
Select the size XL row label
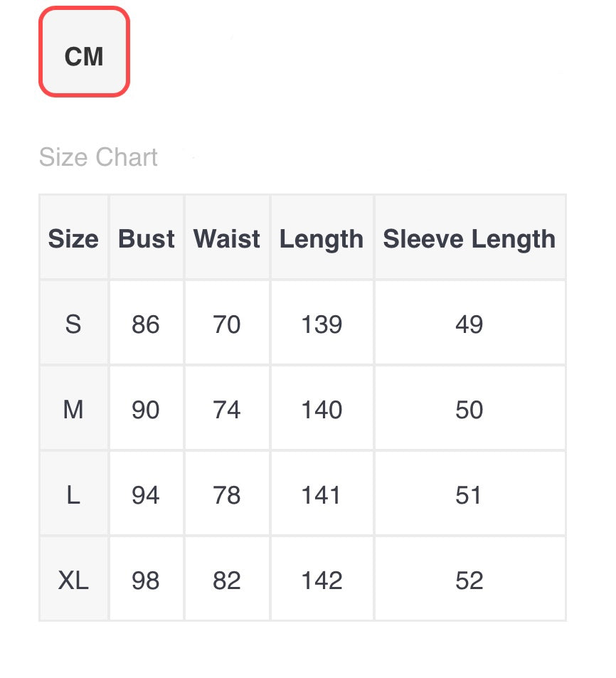[x=73, y=581]
